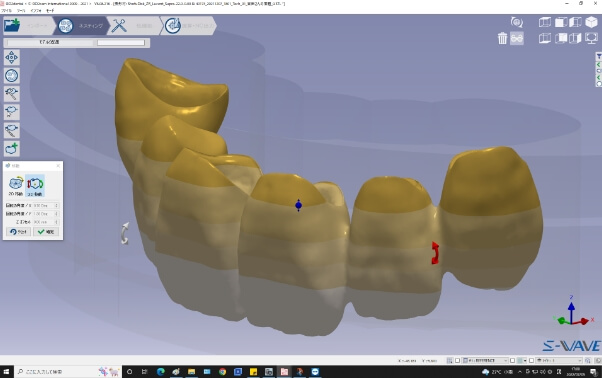Image resolution: width=602 pixels, height=378 pixels.
Task: Click the rotate view icon at top right
Action: click(x=517, y=22)
